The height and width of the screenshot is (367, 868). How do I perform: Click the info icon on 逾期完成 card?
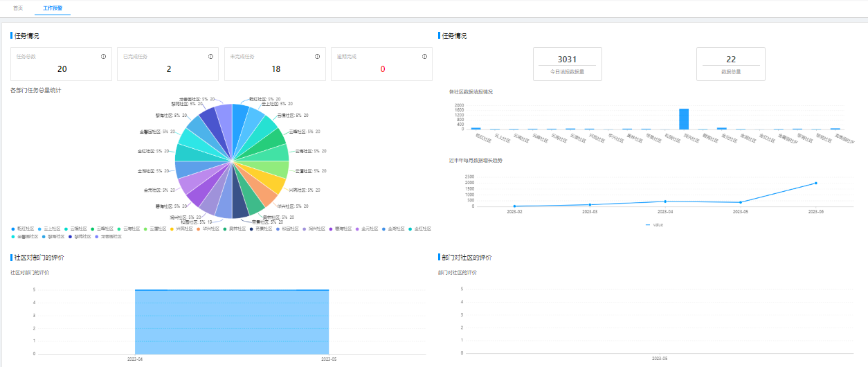pyautogui.click(x=424, y=57)
